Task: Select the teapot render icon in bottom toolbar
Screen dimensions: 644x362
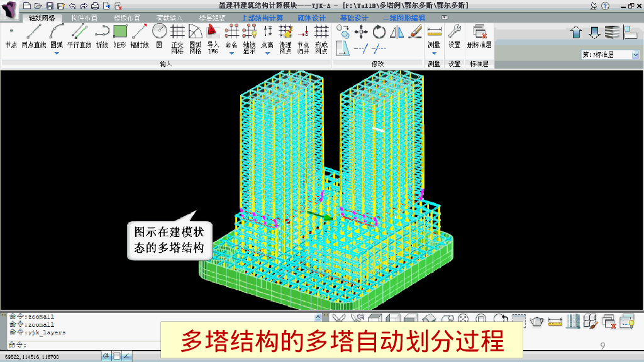Action: (535, 321)
